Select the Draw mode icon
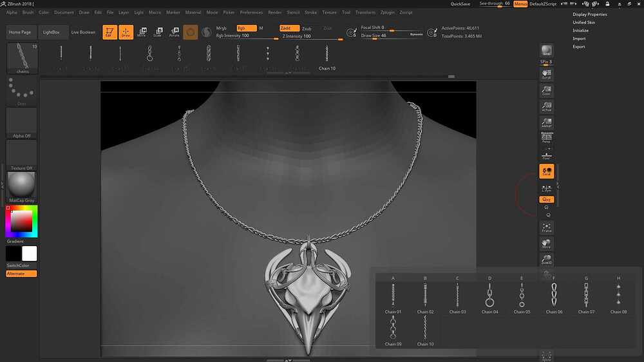Viewport: 644px width, 362px height. click(x=126, y=32)
